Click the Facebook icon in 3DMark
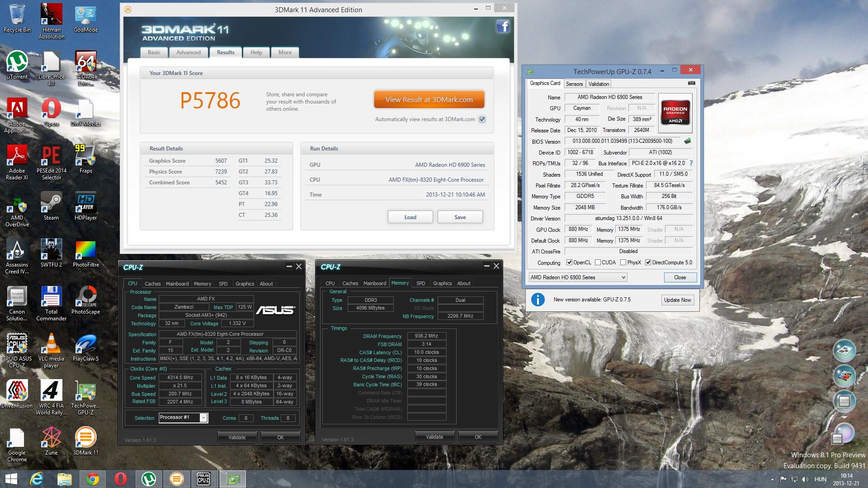The height and width of the screenshot is (488, 868). tap(503, 27)
